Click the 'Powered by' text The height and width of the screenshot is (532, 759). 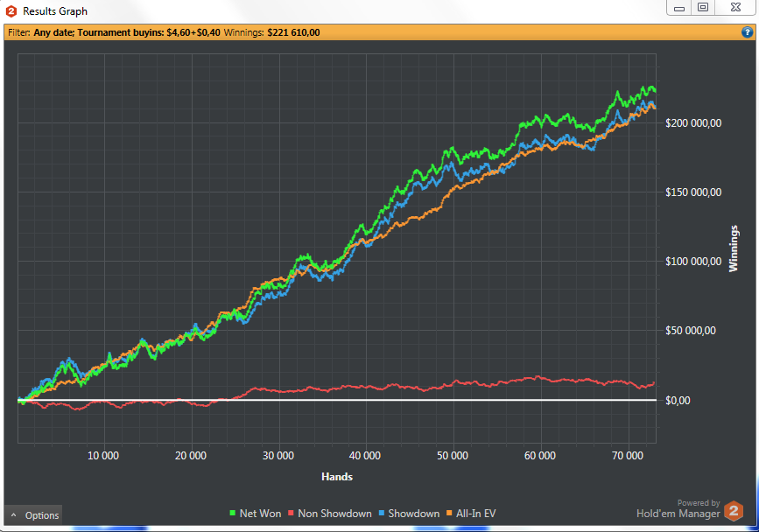699,503
